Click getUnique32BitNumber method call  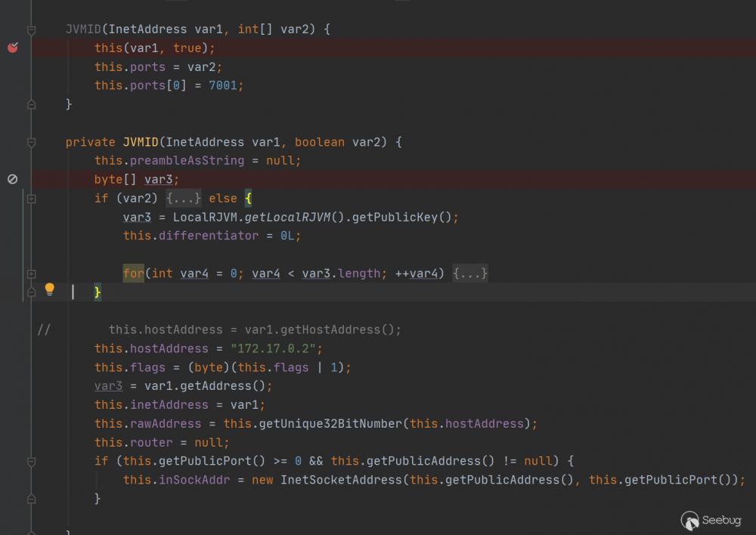330,424
